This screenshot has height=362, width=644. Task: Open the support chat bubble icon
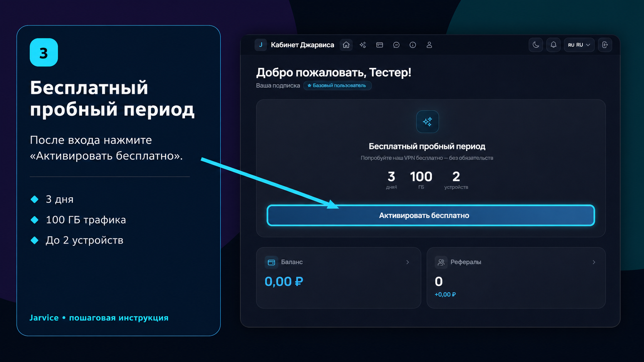[396, 45]
